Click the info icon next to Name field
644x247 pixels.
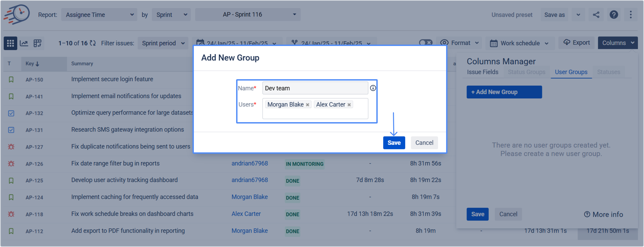pyautogui.click(x=373, y=88)
